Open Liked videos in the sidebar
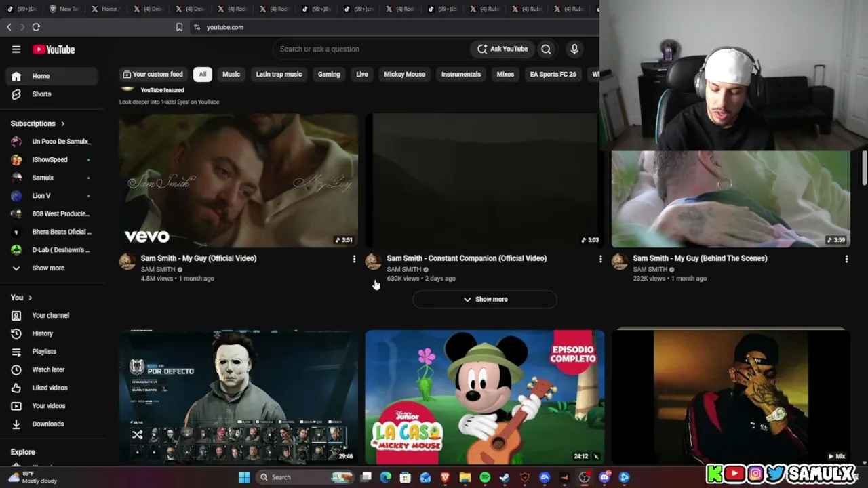868x488 pixels. (52, 388)
